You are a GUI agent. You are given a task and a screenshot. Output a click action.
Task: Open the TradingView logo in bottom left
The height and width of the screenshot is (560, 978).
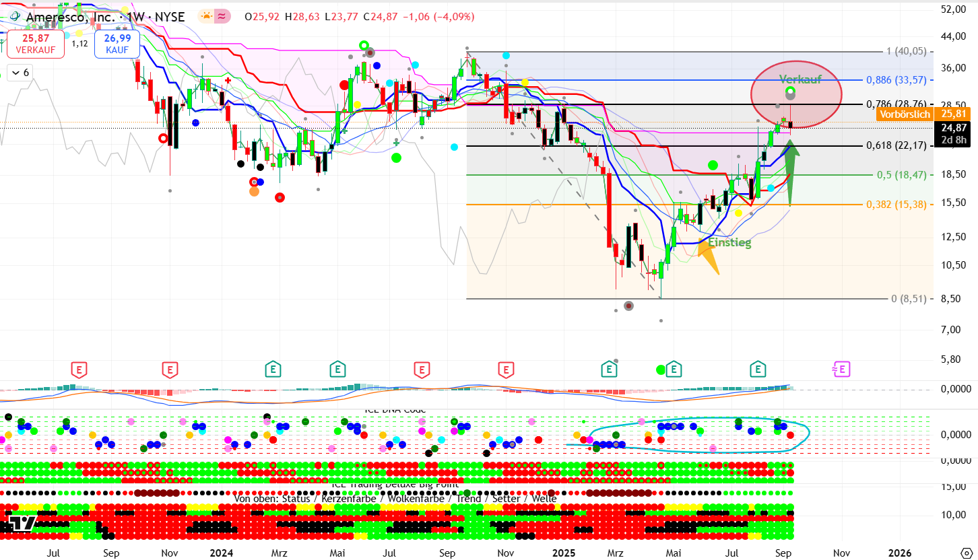click(22, 524)
